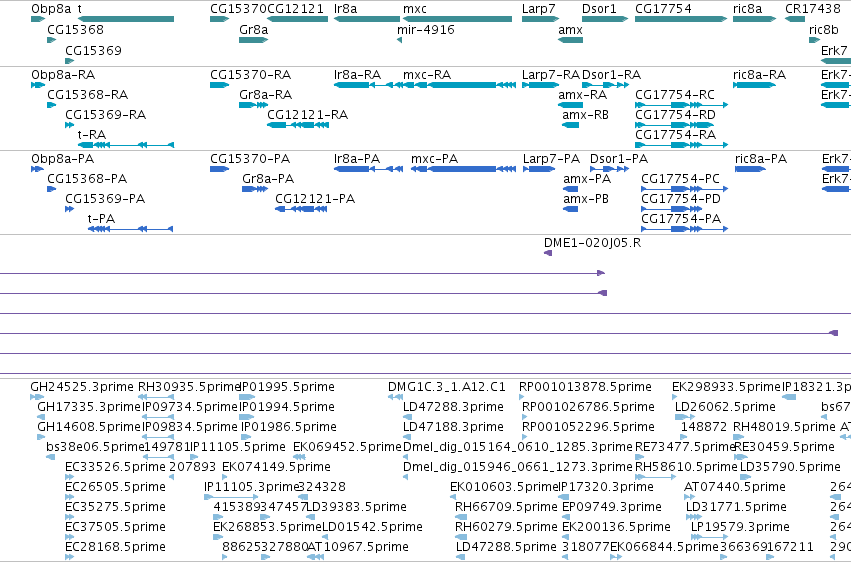
Task: Click the Dmel_dig_015164_0610_1285.3prime label
Action: tap(518, 447)
